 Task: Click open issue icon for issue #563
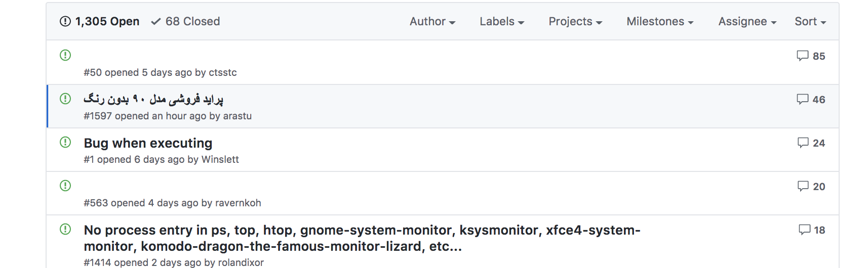tap(65, 186)
